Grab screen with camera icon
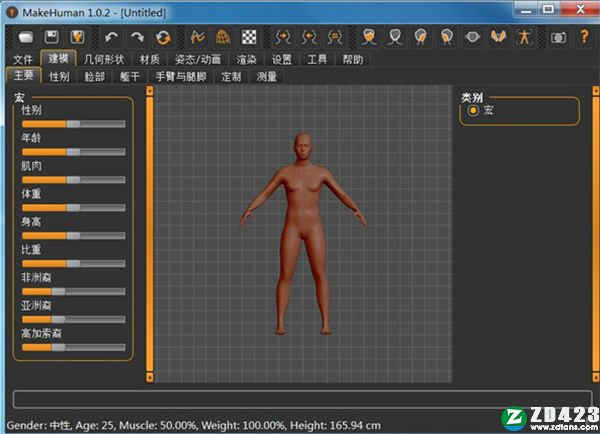 coord(558,38)
